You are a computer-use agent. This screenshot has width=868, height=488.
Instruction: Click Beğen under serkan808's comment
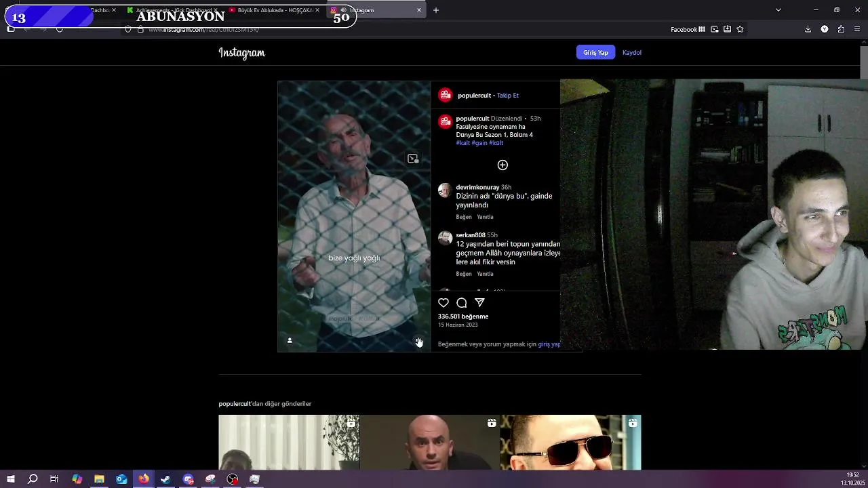click(x=464, y=274)
